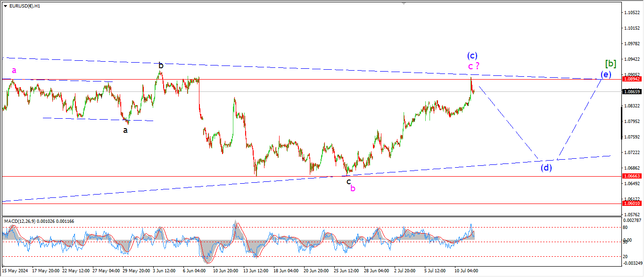The image size is (644, 277).
Task: Open the dropdown arrow beside EURUSD,H1
Action: point(5,6)
